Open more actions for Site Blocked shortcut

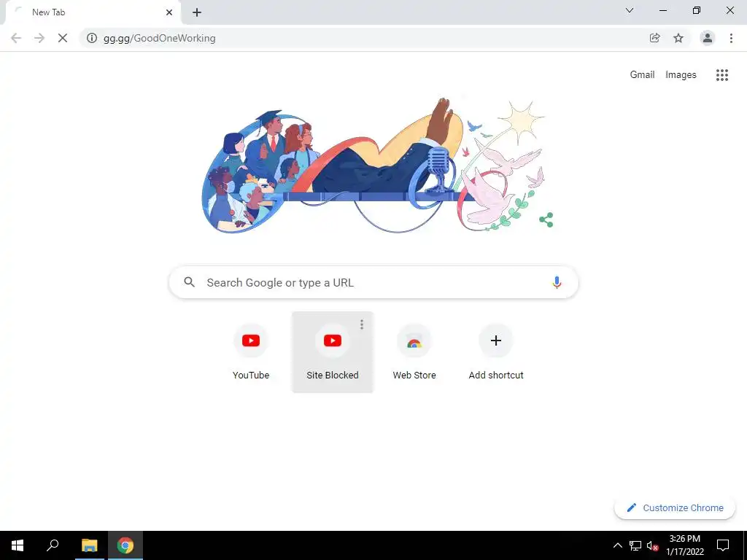tap(362, 324)
